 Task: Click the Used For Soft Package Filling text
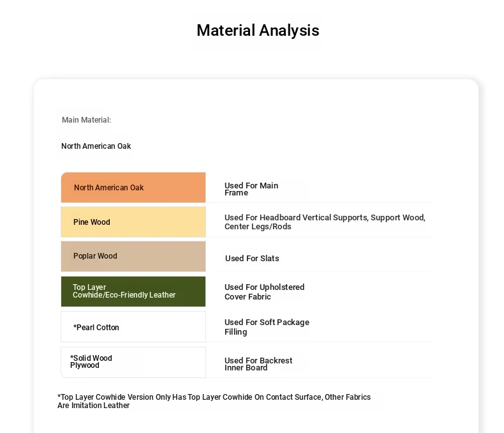(x=267, y=327)
